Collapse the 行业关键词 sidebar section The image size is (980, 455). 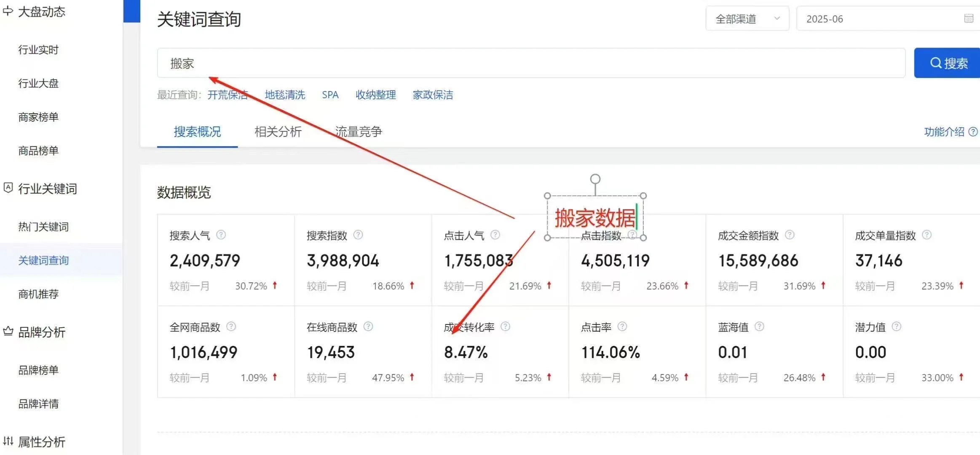47,189
